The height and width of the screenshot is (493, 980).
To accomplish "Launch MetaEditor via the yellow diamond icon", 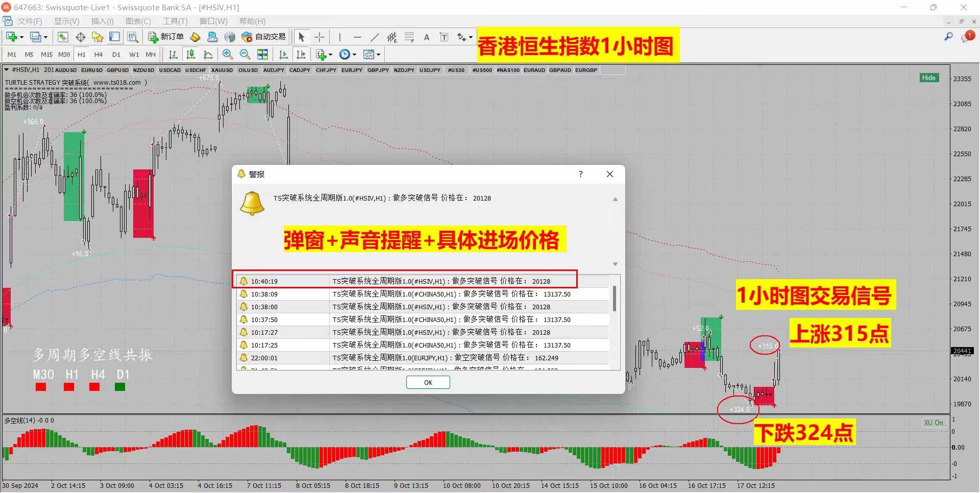I will click(195, 37).
